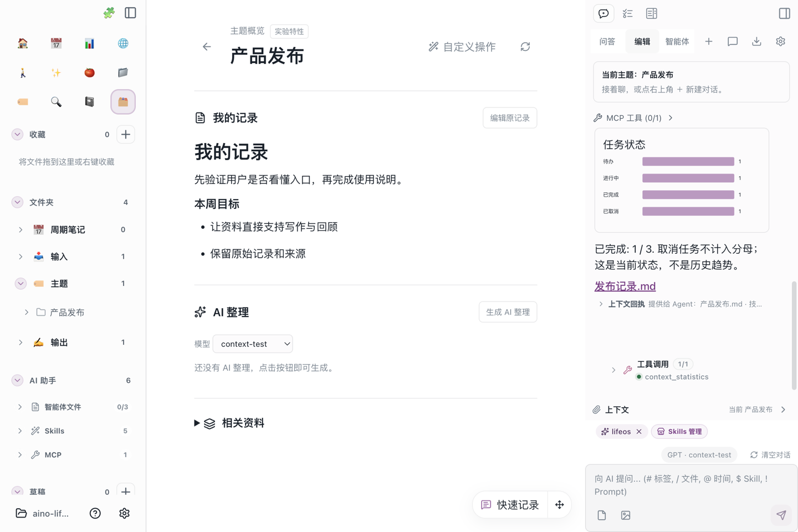Open the calendar icon in sidebar grid
Image resolution: width=798 pixels, height=532 pixels.
click(56, 43)
